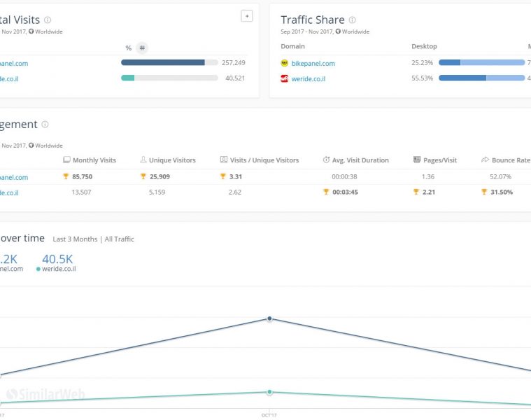Click the bikepanel.com favicon in Traffic Share
This screenshot has height=420, width=531.
(285, 63)
